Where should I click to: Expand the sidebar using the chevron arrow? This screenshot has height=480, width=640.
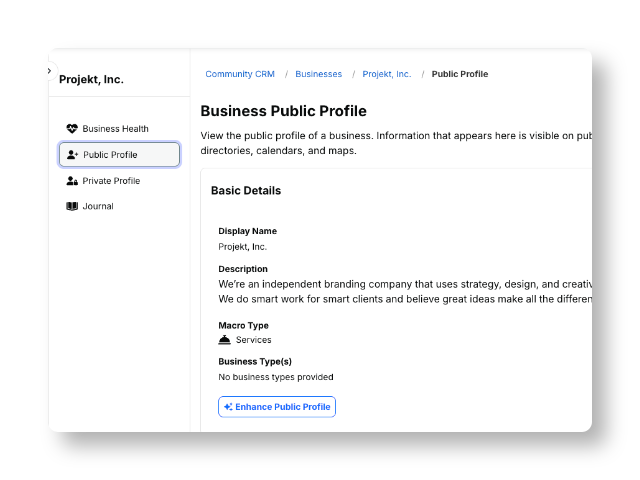[x=50, y=71]
